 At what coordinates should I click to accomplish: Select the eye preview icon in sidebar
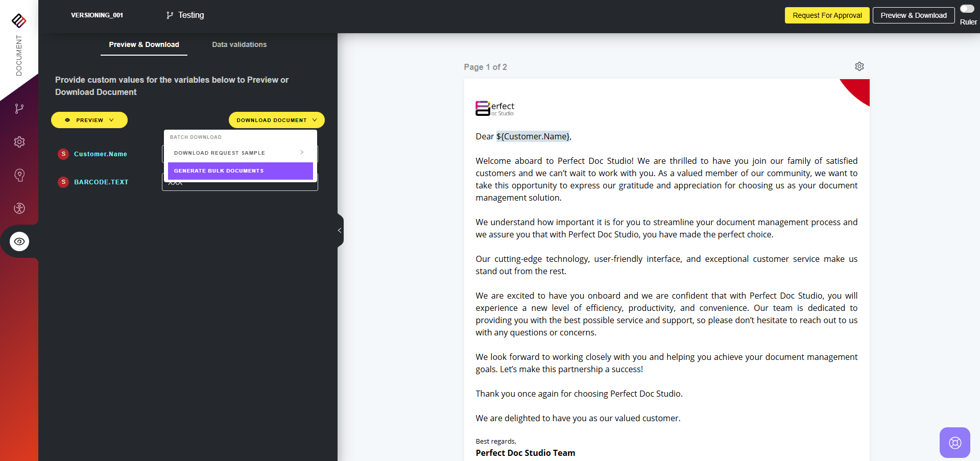coord(19,241)
